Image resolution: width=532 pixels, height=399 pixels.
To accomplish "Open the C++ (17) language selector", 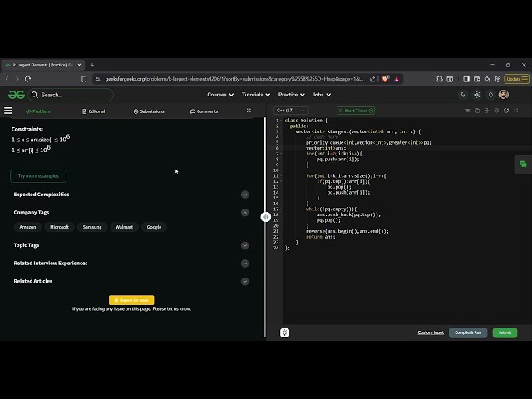I will tap(291, 111).
